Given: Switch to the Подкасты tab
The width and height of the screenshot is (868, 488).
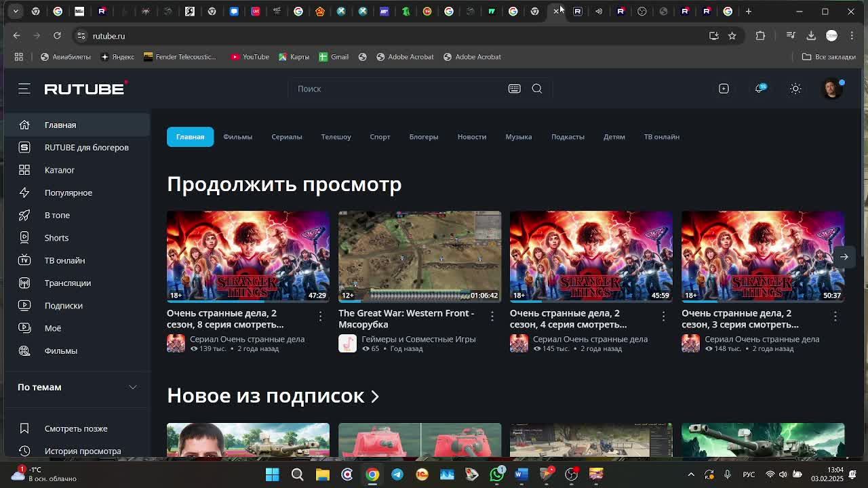Looking at the screenshot, I should 568,137.
